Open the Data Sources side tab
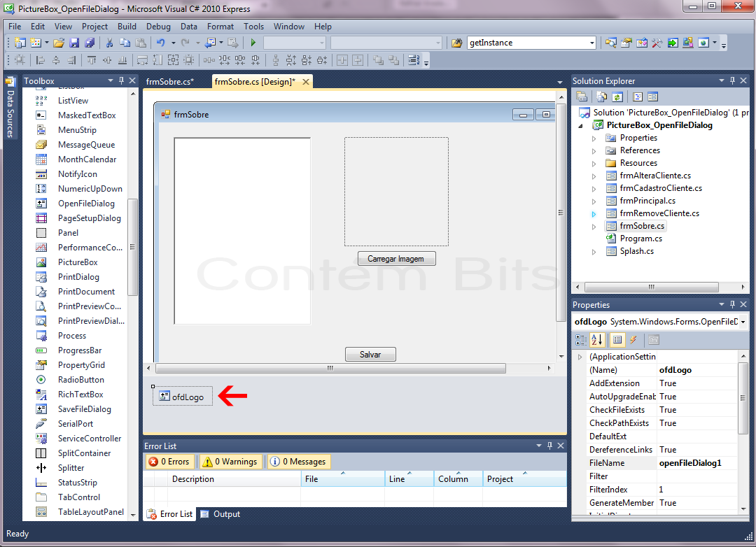This screenshot has height=547, width=756. pos(10,108)
